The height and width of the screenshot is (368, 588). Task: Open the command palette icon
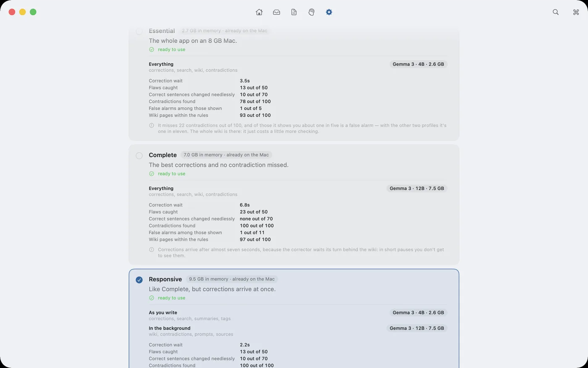click(x=576, y=12)
